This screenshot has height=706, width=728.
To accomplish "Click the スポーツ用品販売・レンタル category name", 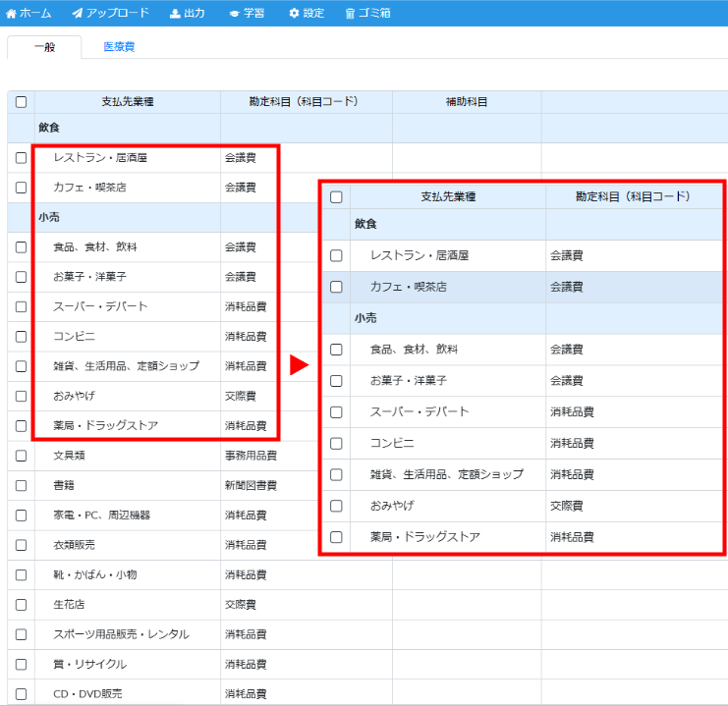I will [x=121, y=634].
